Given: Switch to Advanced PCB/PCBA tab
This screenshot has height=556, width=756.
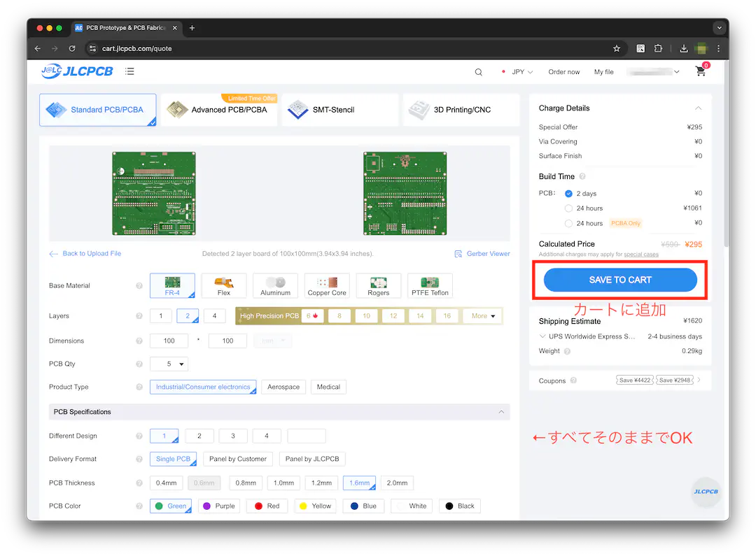Looking at the screenshot, I should (x=219, y=110).
